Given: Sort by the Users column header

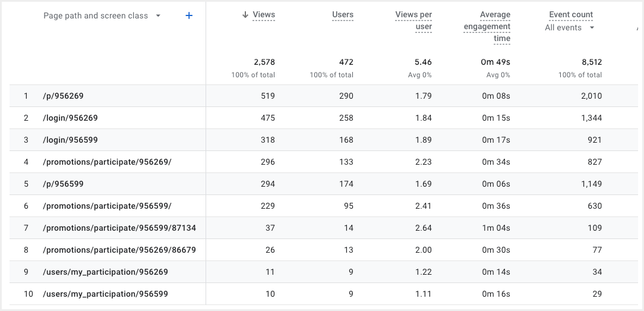Looking at the screenshot, I should click(x=342, y=15).
